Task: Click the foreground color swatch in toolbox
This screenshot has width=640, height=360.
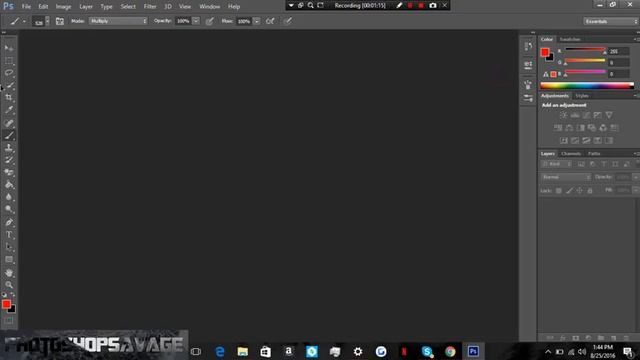Action: point(6,304)
